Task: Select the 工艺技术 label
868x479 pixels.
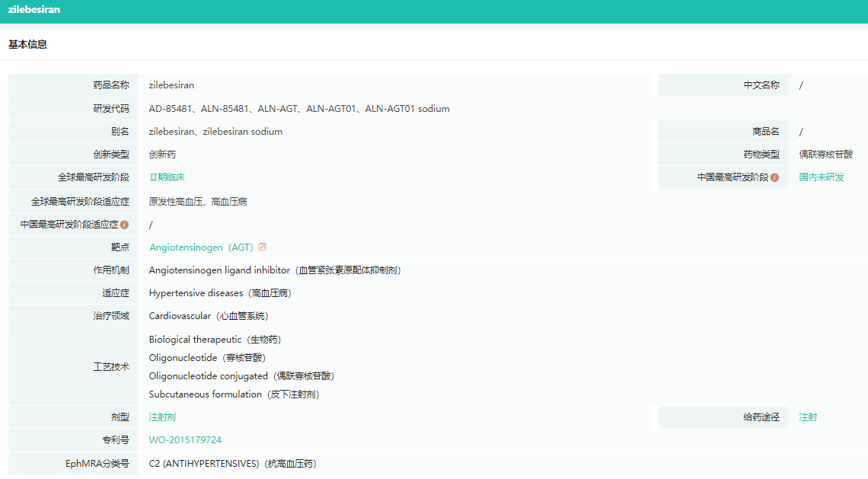Action: [x=110, y=366]
